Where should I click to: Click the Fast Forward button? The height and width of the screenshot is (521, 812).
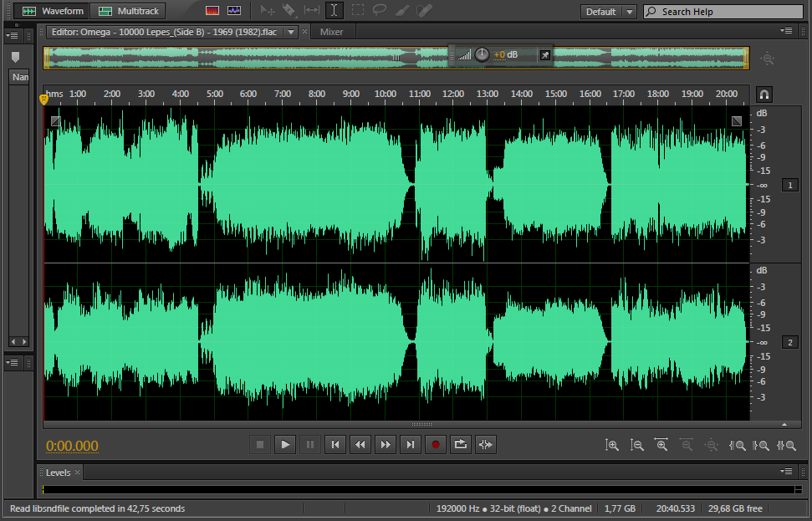tap(386, 444)
